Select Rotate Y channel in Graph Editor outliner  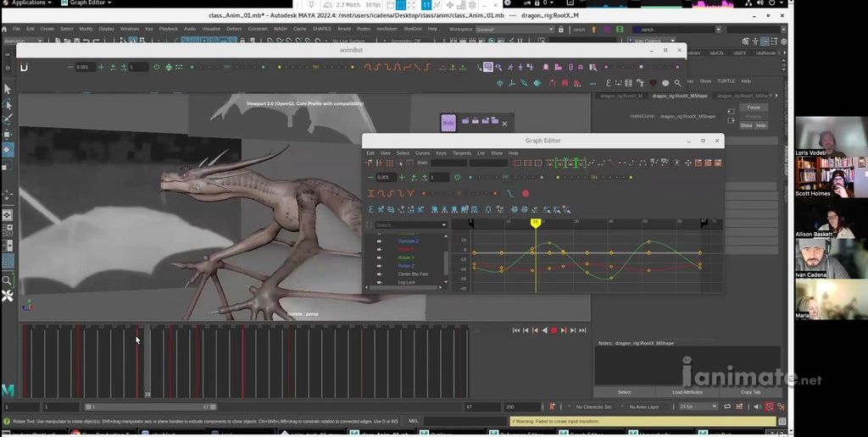[406, 257]
